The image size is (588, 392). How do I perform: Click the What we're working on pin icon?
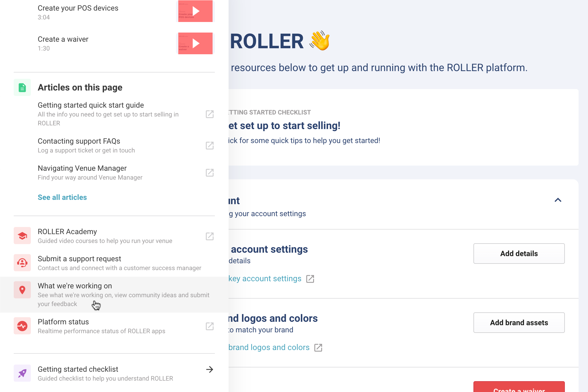pyautogui.click(x=22, y=290)
